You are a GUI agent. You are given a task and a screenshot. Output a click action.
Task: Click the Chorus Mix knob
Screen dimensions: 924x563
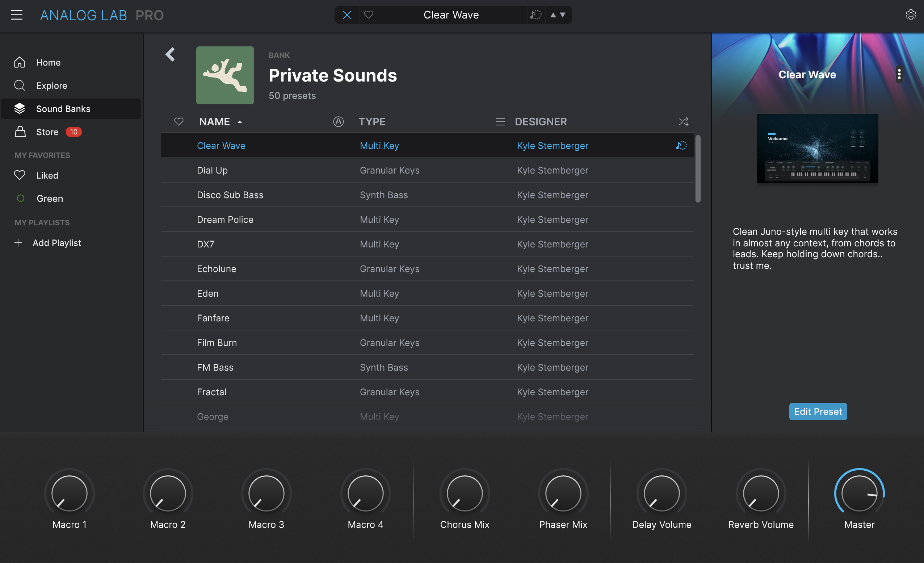[465, 493]
